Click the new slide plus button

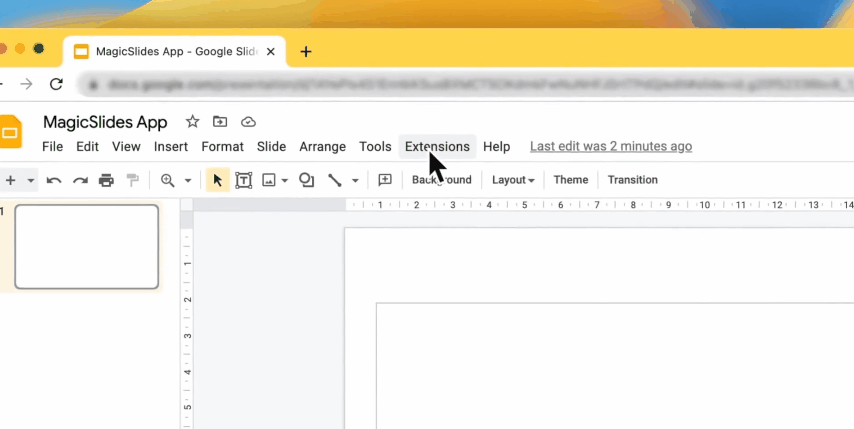pyautogui.click(x=10, y=180)
